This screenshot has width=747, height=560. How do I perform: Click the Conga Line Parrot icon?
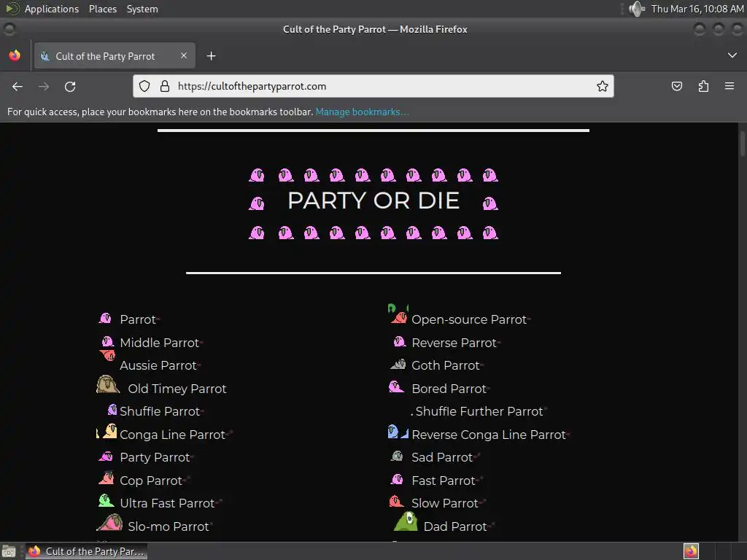pos(107,432)
